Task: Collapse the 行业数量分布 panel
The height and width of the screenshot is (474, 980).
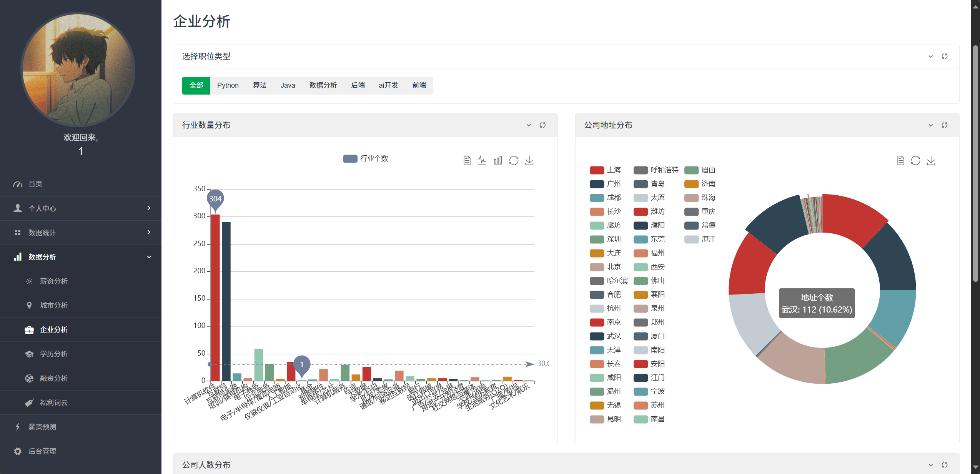Action: [529, 125]
